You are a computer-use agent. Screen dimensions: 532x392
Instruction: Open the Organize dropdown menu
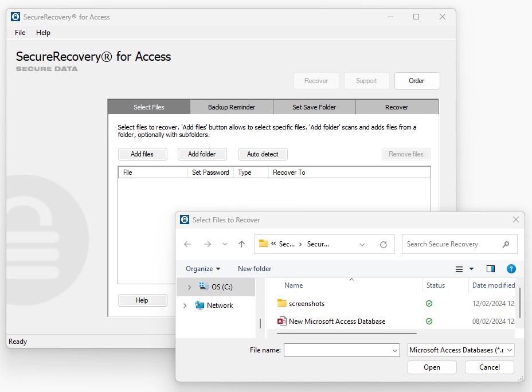(x=202, y=268)
